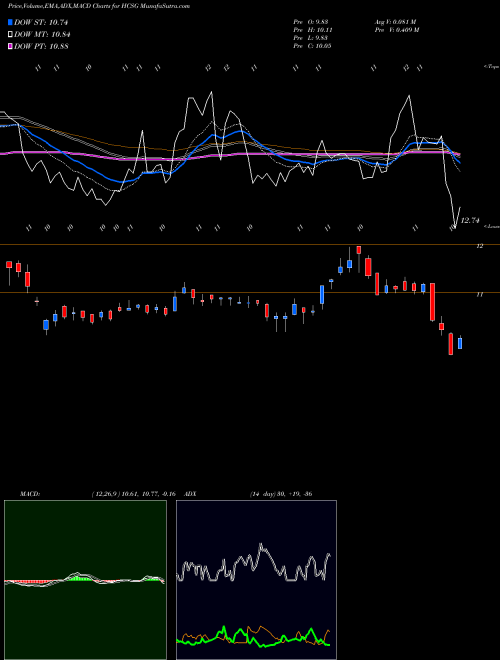Click the '<Lows' label at right edge

tap(492, 226)
